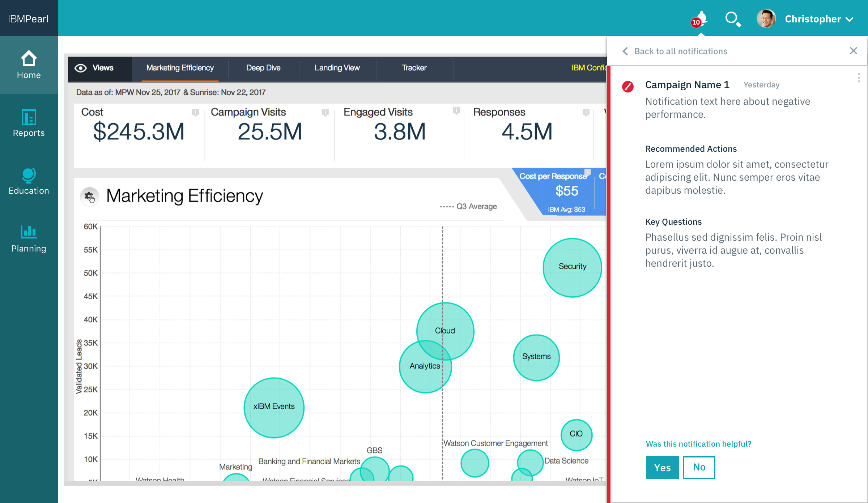Click the CIO bubble
Image resolution: width=868 pixels, height=503 pixels.
[576, 435]
